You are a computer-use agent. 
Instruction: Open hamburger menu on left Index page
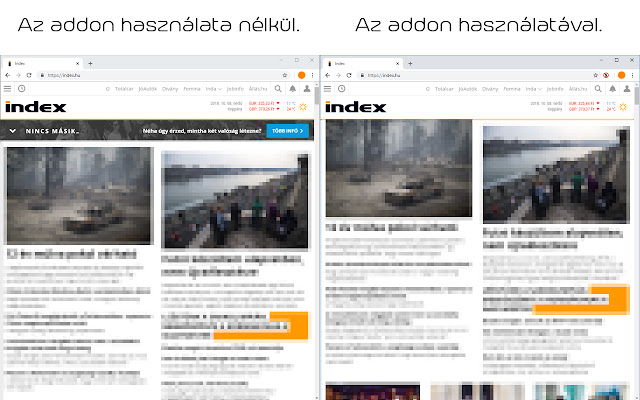click(x=7, y=89)
